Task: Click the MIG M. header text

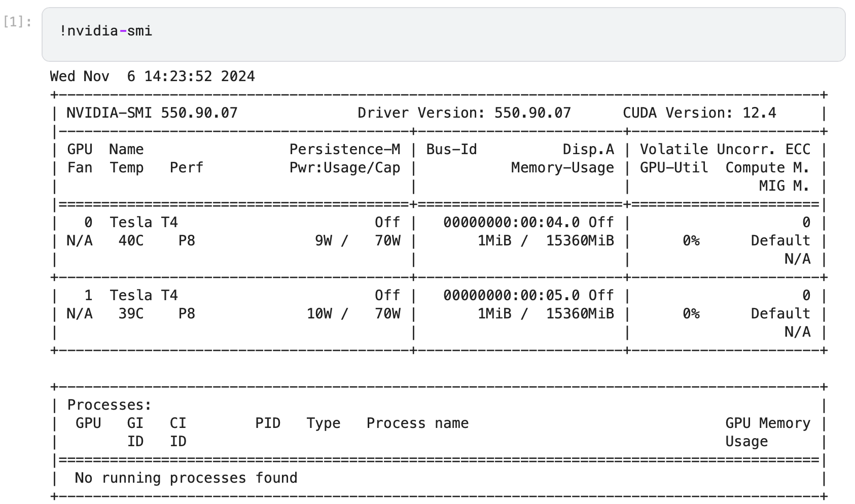Action: [783, 186]
